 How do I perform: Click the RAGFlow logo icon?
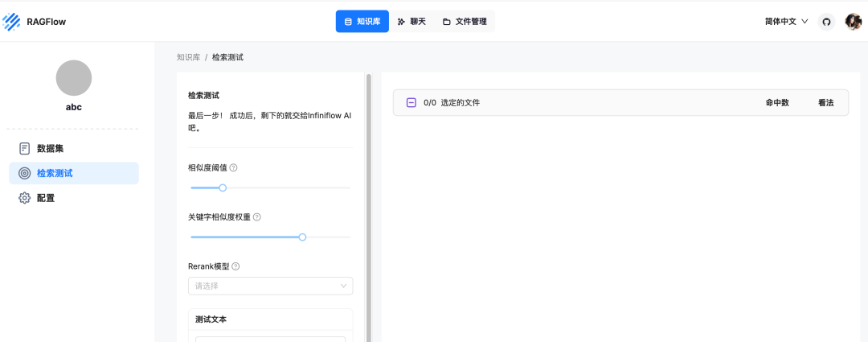point(11,22)
